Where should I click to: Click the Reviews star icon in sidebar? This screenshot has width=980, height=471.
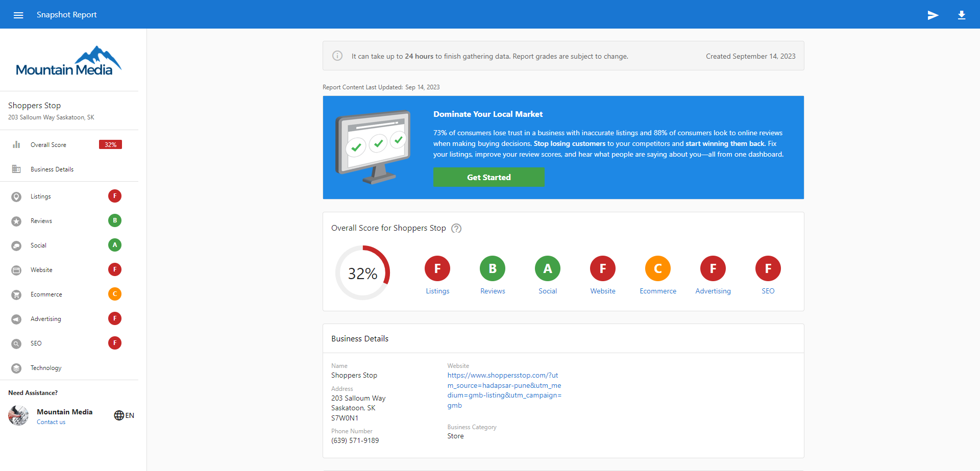point(16,221)
